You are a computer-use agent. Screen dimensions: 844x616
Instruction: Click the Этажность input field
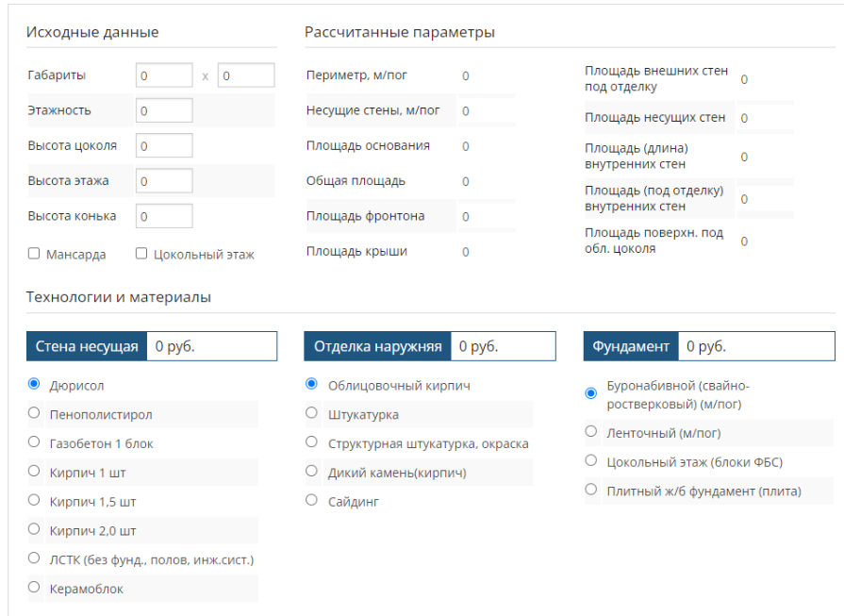click(164, 110)
